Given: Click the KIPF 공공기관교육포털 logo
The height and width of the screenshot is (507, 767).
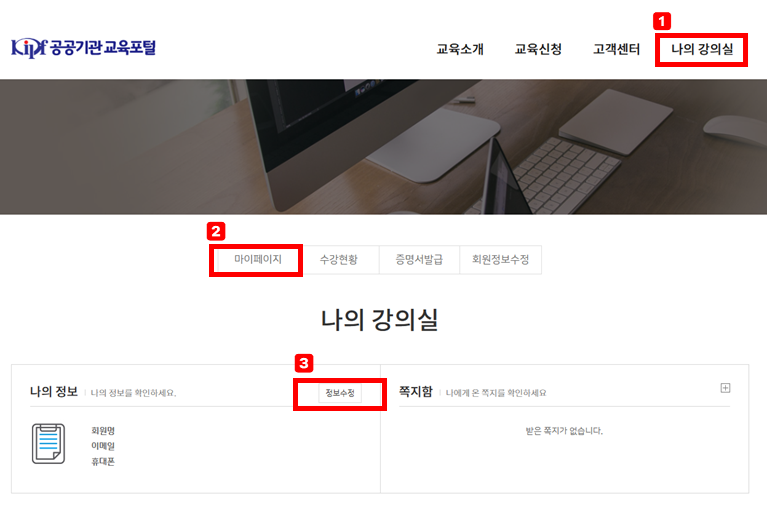Looking at the screenshot, I should pos(83,48).
